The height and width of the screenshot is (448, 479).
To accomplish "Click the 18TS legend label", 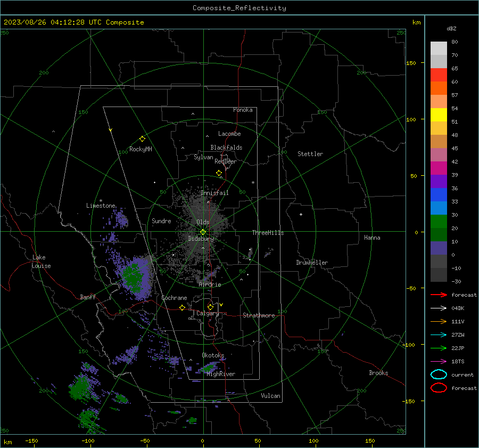I will pos(458,362).
